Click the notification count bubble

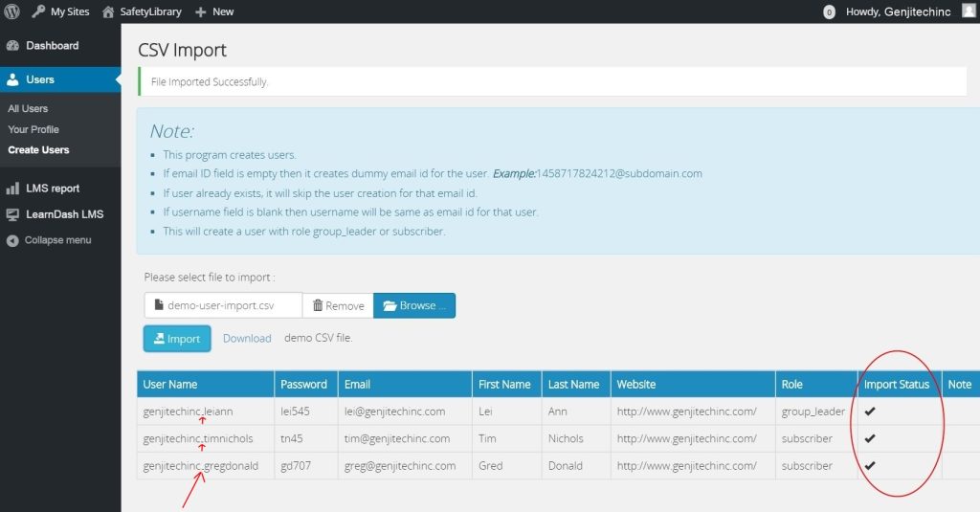coord(829,12)
